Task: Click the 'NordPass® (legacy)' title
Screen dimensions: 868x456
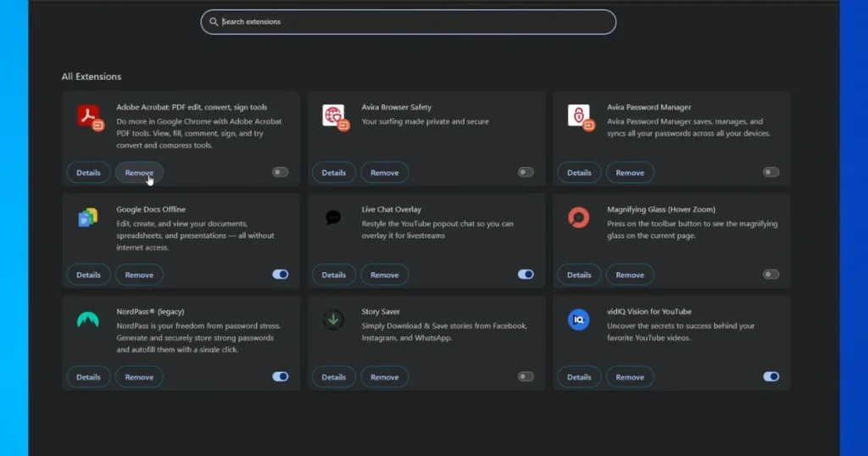Action: coord(150,312)
